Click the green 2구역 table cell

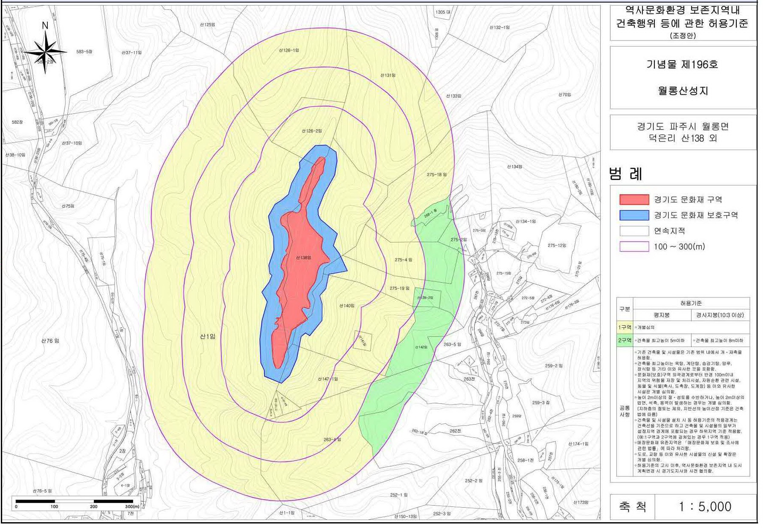click(x=625, y=340)
